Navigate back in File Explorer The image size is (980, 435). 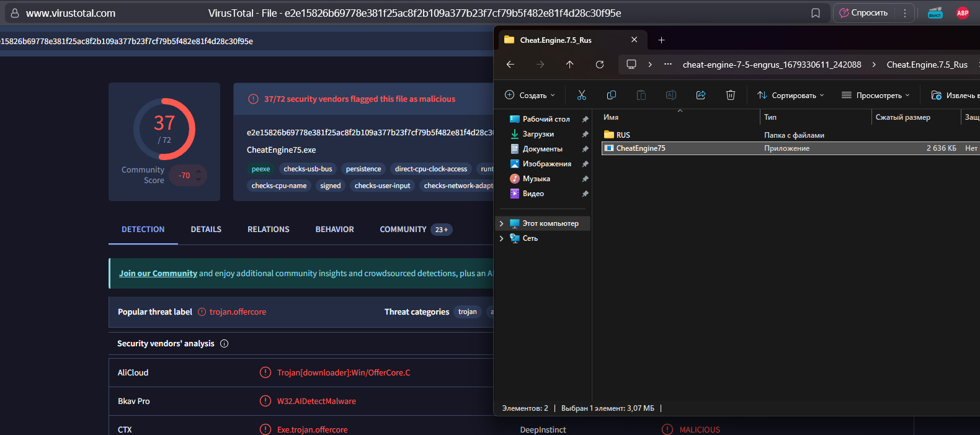(x=510, y=65)
